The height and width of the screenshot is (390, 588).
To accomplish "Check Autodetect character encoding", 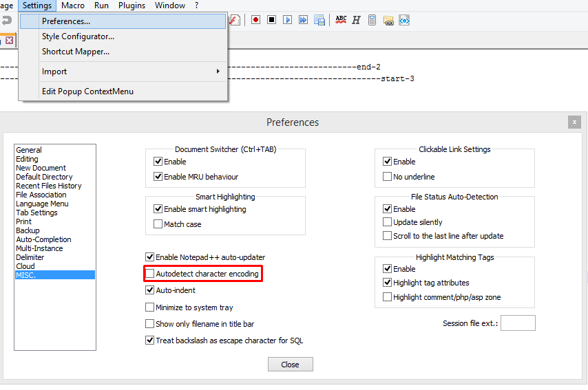I will point(149,274).
